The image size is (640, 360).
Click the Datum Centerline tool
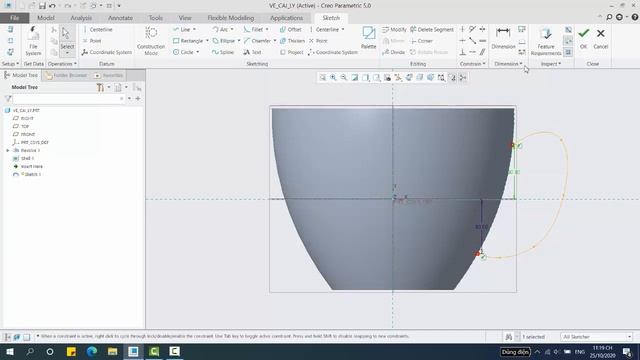(98, 29)
